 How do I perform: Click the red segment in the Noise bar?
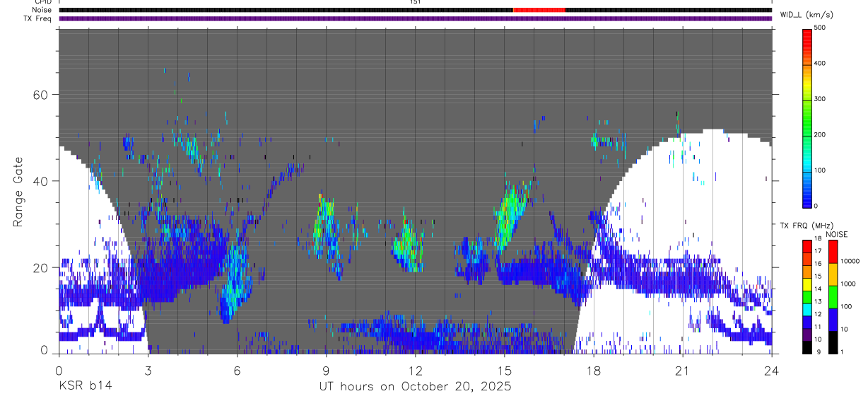539,10
